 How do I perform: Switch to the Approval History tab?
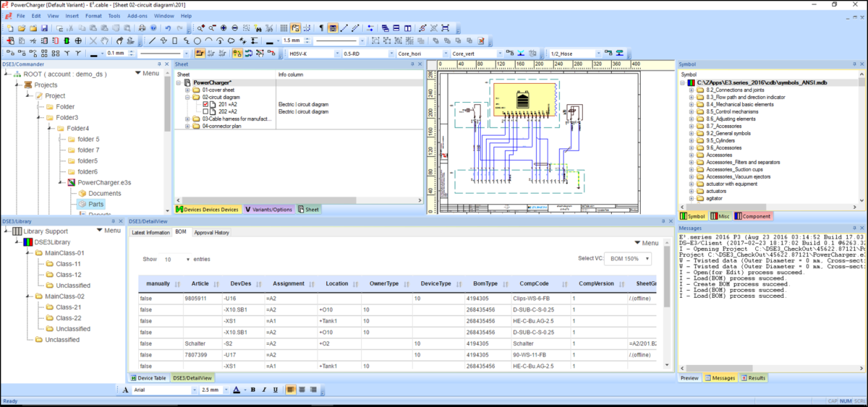(x=211, y=233)
